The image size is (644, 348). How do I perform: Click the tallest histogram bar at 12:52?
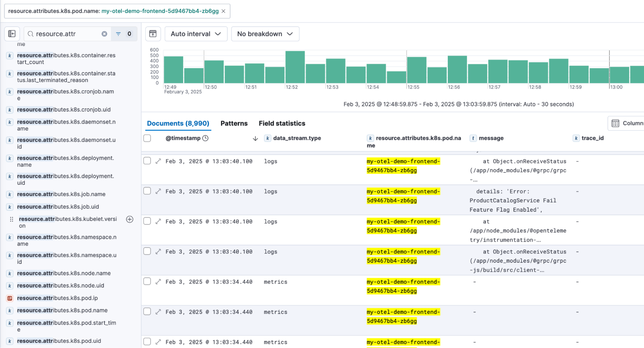pyautogui.click(x=295, y=67)
